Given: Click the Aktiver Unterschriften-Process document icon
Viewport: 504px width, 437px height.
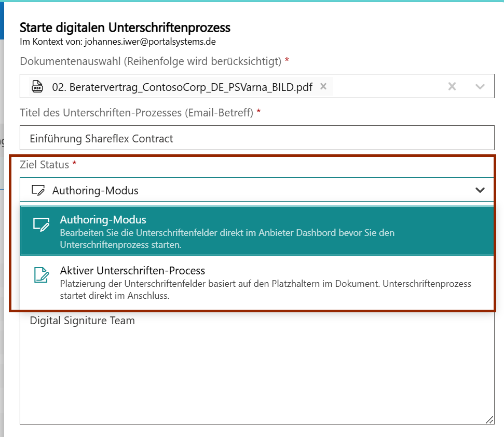Looking at the screenshot, I should tap(42, 275).
